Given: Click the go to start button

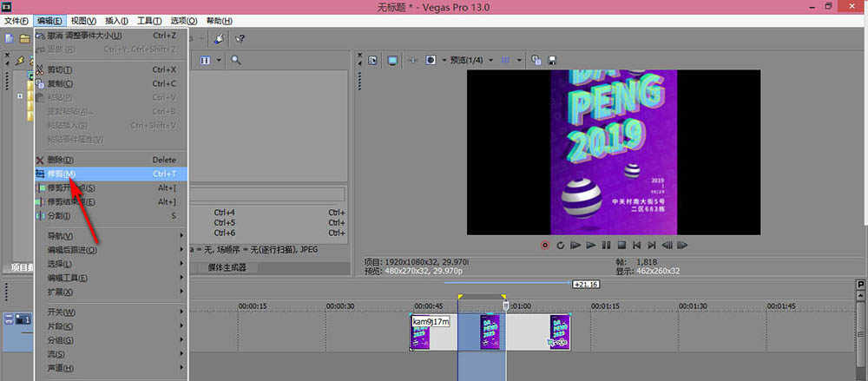Looking at the screenshot, I should point(636,245).
